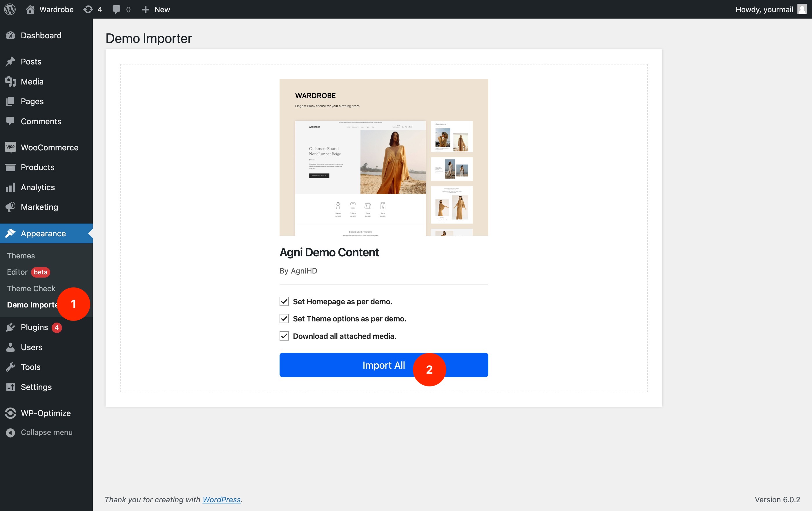
Task: Uncheck Download all attached media
Action: pos(284,336)
